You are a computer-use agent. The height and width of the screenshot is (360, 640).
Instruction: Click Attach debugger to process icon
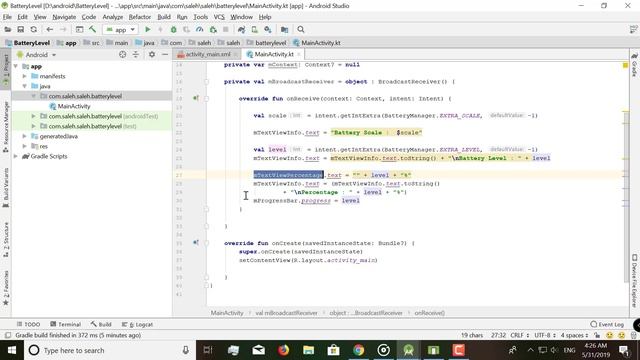click(x=213, y=29)
